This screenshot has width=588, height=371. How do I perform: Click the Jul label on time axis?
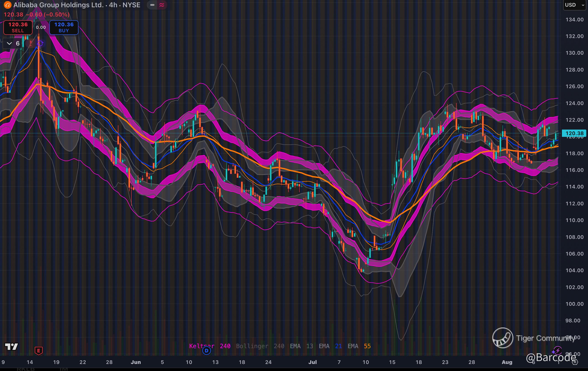tap(312, 362)
